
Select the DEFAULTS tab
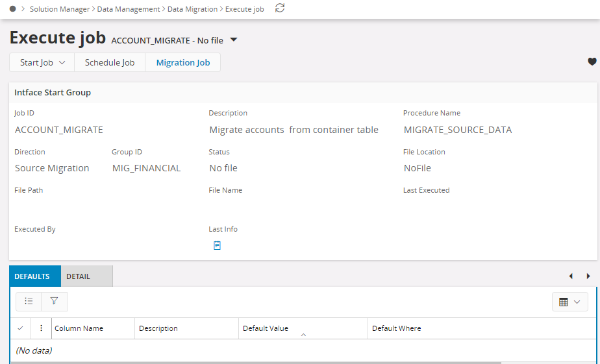coord(32,276)
